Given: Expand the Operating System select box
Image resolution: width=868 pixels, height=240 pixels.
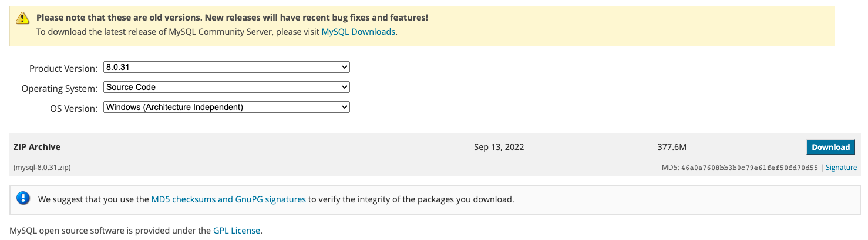Looking at the screenshot, I should point(227,88).
